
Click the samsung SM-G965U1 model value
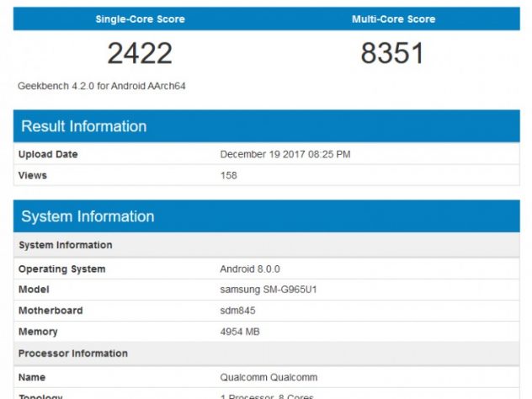268,290
